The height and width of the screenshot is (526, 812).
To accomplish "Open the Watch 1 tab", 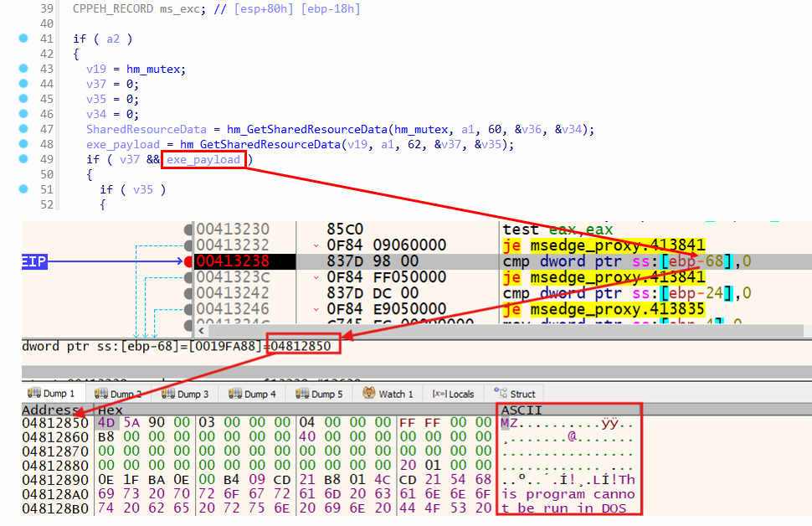I will (388, 394).
